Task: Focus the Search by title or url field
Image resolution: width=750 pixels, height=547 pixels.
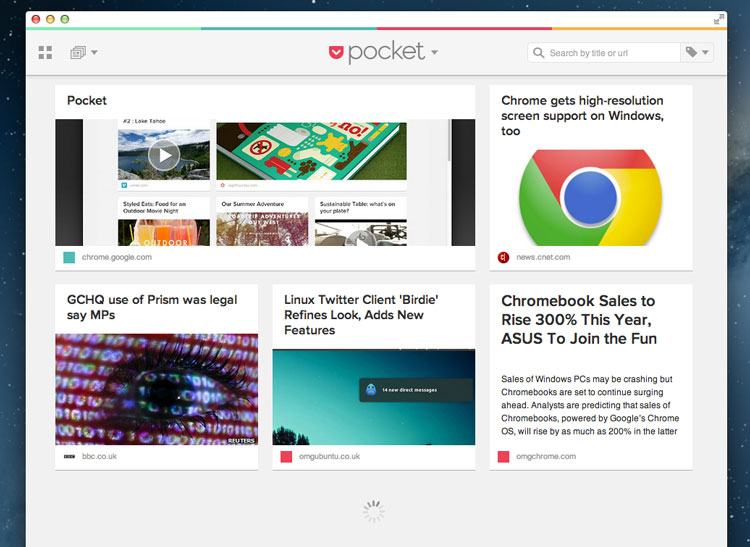Action: click(604, 53)
